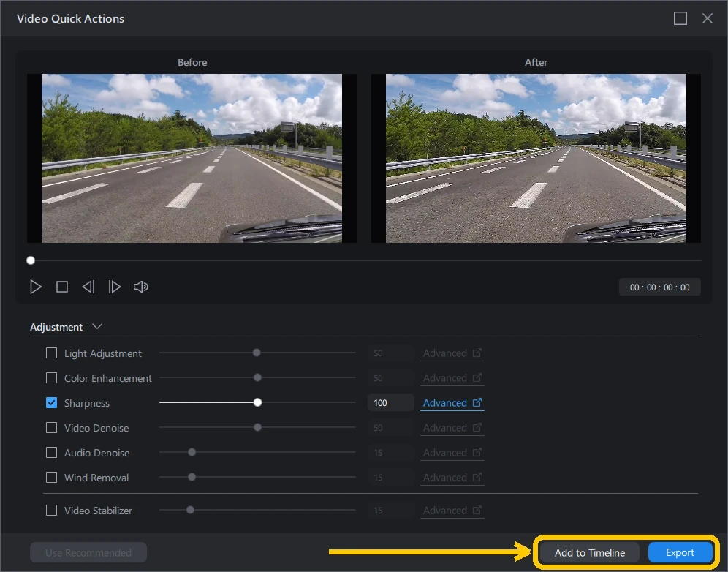Open Advanced settings for Video Stabilizer
The width and height of the screenshot is (728, 572).
pyautogui.click(x=452, y=511)
